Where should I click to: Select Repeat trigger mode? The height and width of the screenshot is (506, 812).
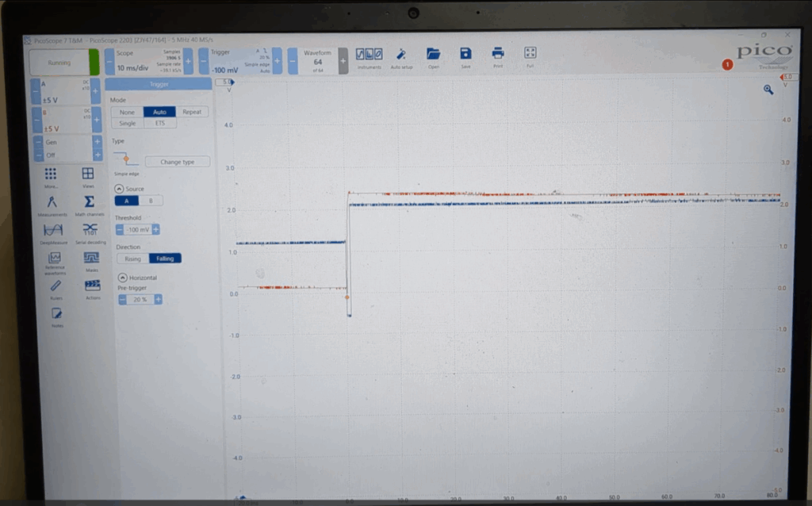tap(192, 112)
